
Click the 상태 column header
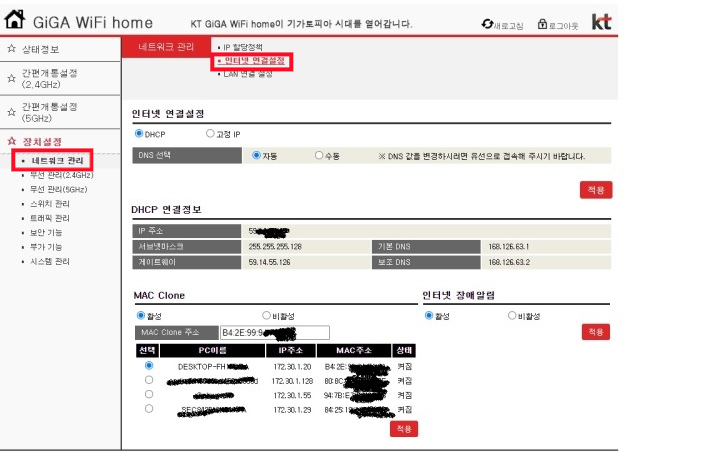point(404,350)
